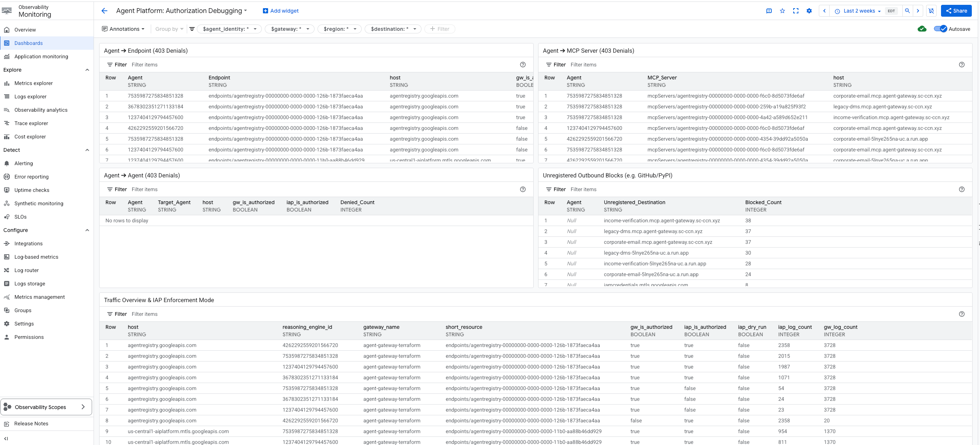The height and width of the screenshot is (445, 980).
Task: Click the reset zoom magnifier icon
Action: [x=907, y=11]
